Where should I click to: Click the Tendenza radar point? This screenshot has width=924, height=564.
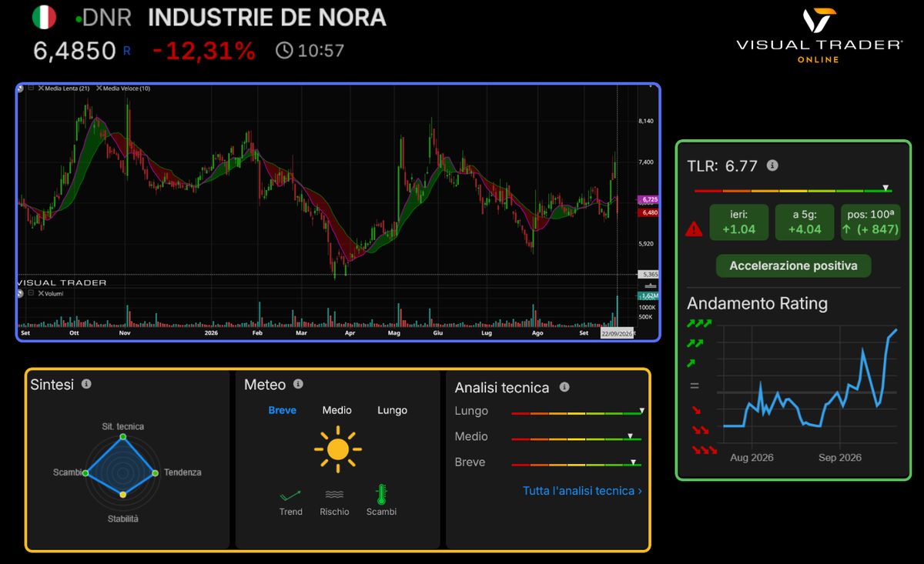coord(156,472)
